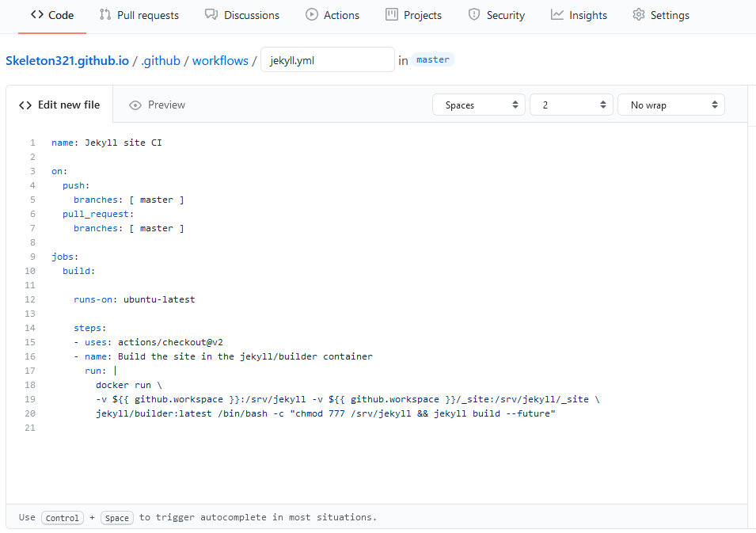This screenshot has height=533, width=756.
Task: Click the Projects board icon
Action: pyautogui.click(x=392, y=15)
